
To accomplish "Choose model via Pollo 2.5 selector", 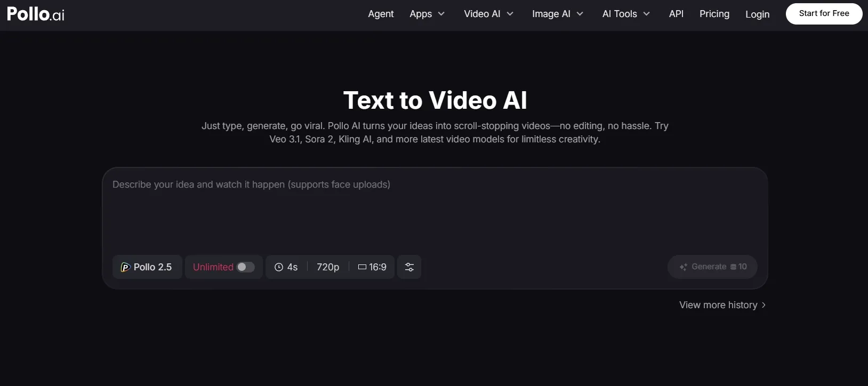I will (147, 267).
